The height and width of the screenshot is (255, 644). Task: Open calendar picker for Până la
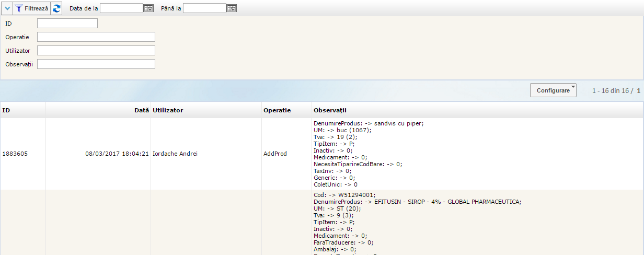pyautogui.click(x=232, y=8)
